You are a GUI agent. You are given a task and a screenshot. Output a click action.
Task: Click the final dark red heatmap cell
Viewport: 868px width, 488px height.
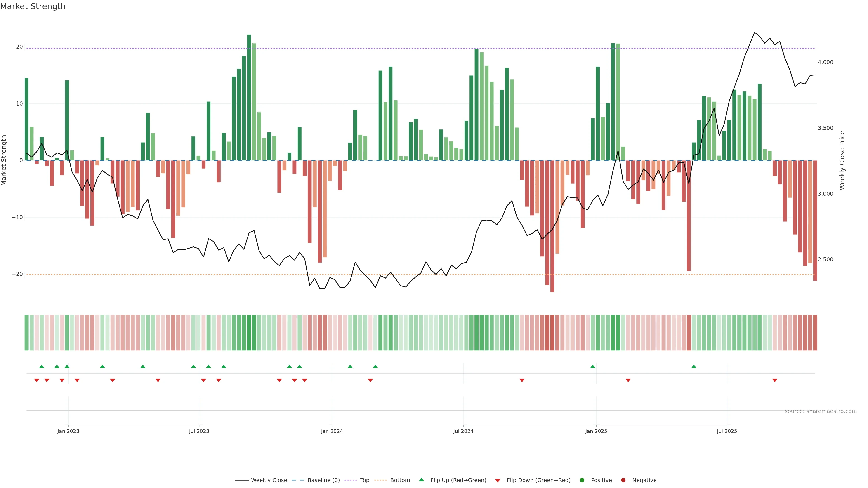pyautogui.click(x=815, y=333)
